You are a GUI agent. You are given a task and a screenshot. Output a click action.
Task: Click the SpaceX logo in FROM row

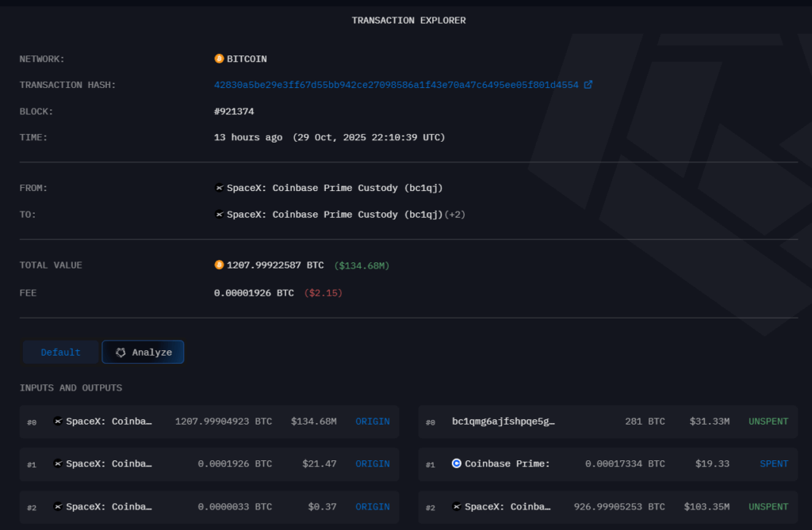220,188
